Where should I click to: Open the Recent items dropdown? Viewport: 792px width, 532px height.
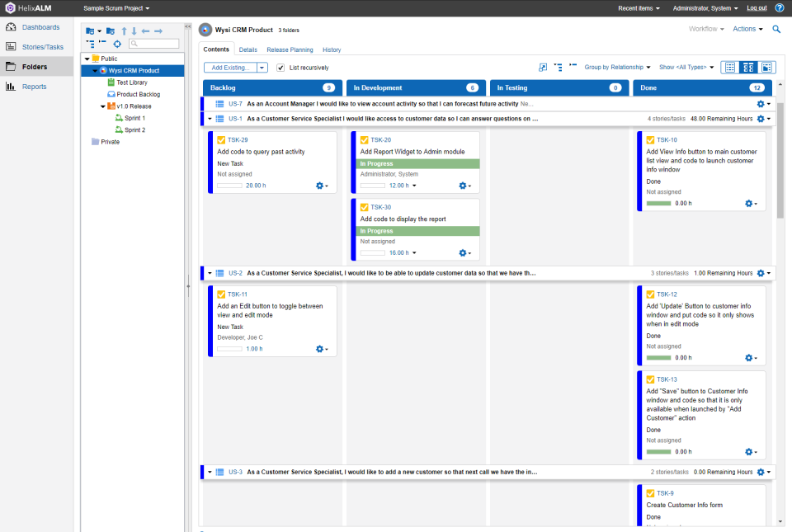(639, 8)
